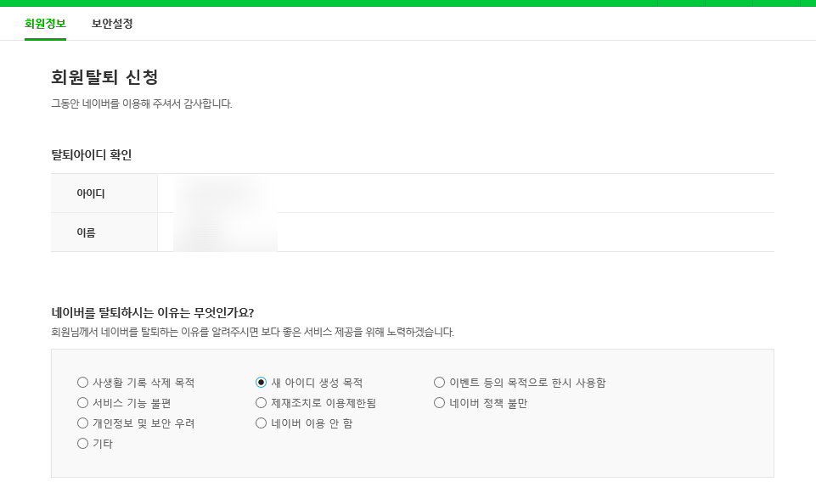The width and height of the screenshot is (816, 504).
Task: Switch to the 보안설정 tab
Action: (112, 24)
